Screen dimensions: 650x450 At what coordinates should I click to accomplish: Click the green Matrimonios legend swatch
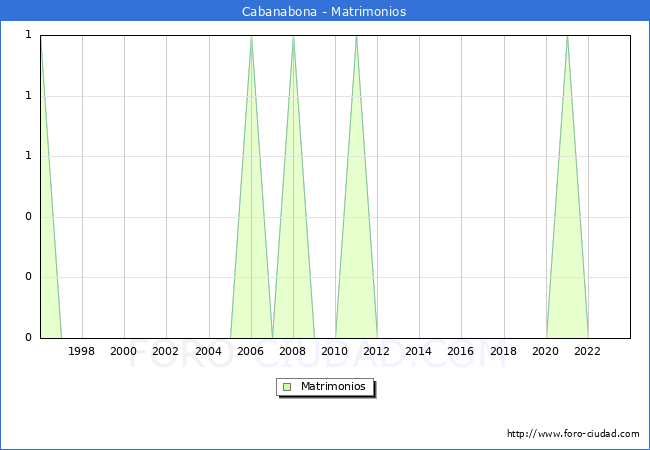coord(287,386)
